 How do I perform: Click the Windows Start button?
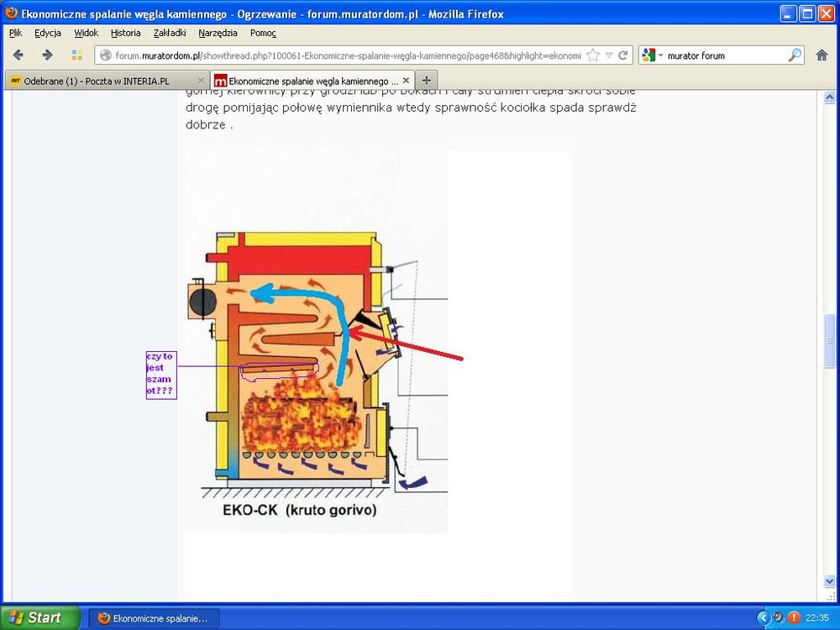click(x=39, y=617)
